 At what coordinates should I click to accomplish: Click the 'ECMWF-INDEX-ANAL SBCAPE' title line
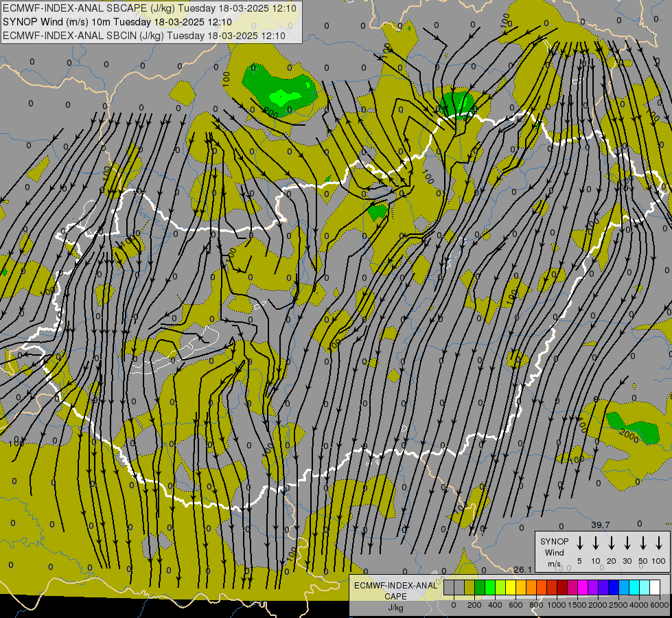click(150, 8)
